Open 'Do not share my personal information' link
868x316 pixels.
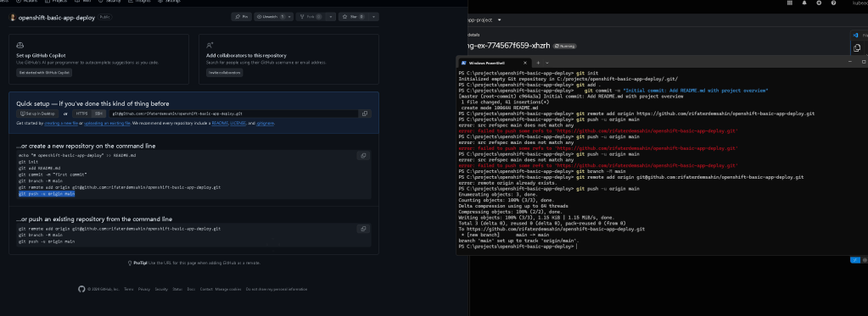[277, 289]
